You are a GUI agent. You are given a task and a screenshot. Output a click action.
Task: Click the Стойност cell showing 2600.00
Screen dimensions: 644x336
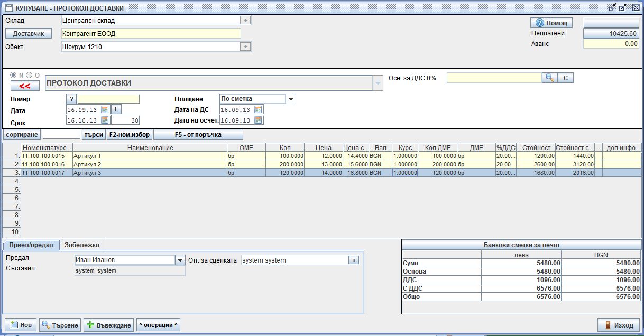click(x=537, y=164)
